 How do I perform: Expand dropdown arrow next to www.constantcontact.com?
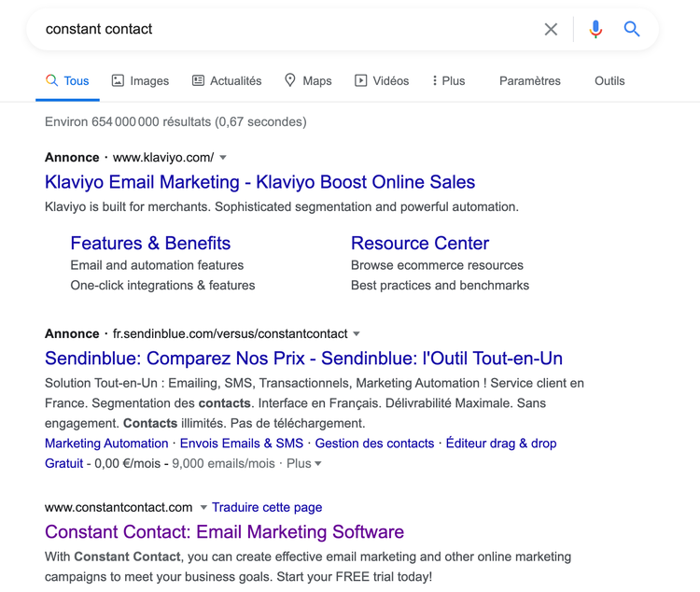click(x=203, y=507)
